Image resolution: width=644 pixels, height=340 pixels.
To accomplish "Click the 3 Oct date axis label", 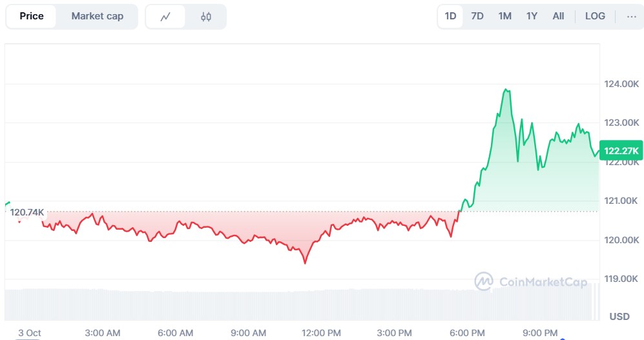I will point(30,333).
